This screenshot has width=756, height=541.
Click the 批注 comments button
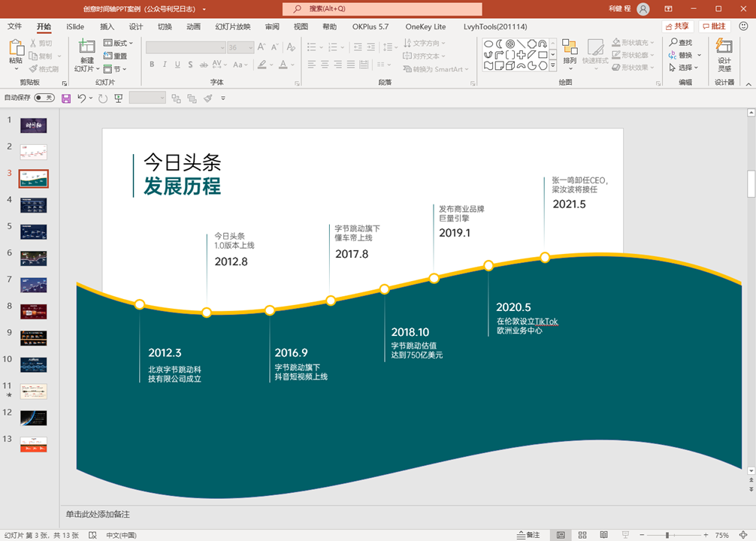pos(715,26)
